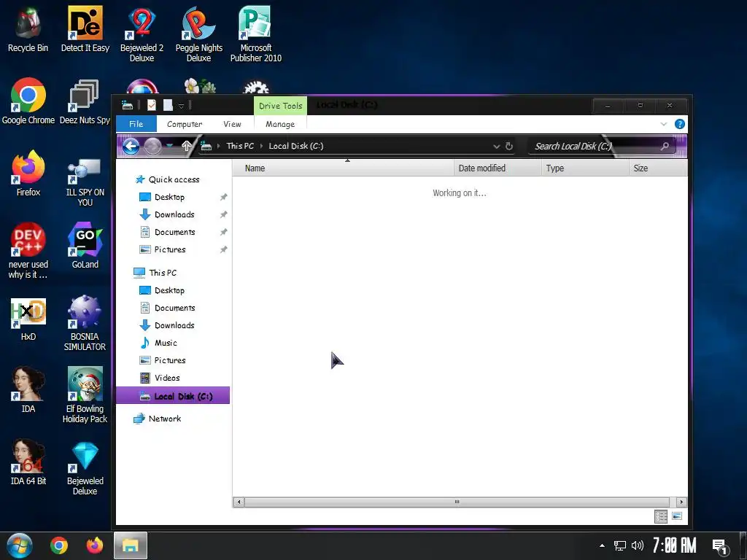This screenshot has width=747, height=560.
Task: Launch Microsoft Publisher 2010 shortcut
Action: [256, 34]
